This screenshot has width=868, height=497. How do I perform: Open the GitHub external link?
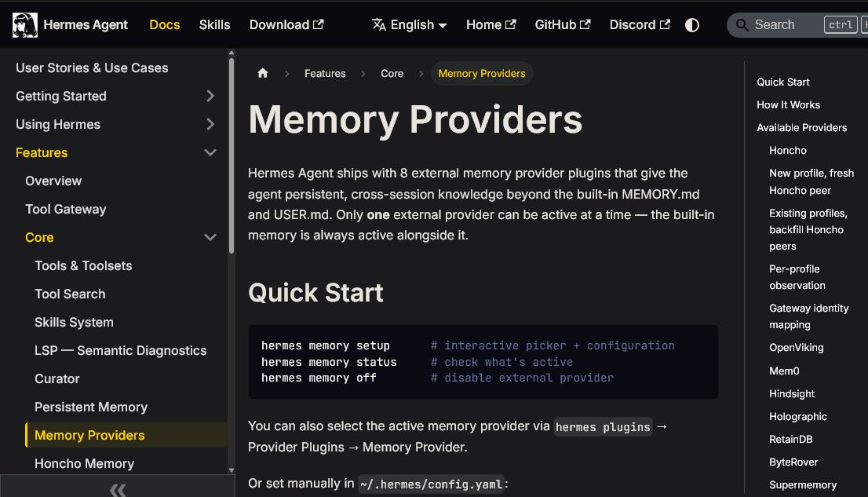pos(563,25)
